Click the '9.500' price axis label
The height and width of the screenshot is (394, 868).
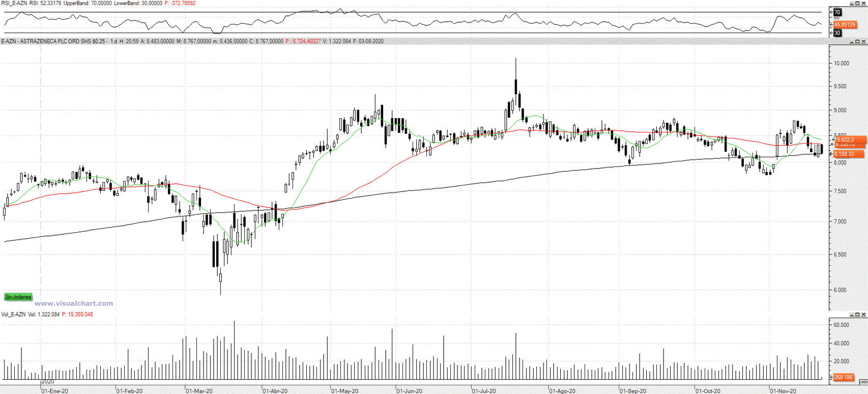tap(841, 86)
